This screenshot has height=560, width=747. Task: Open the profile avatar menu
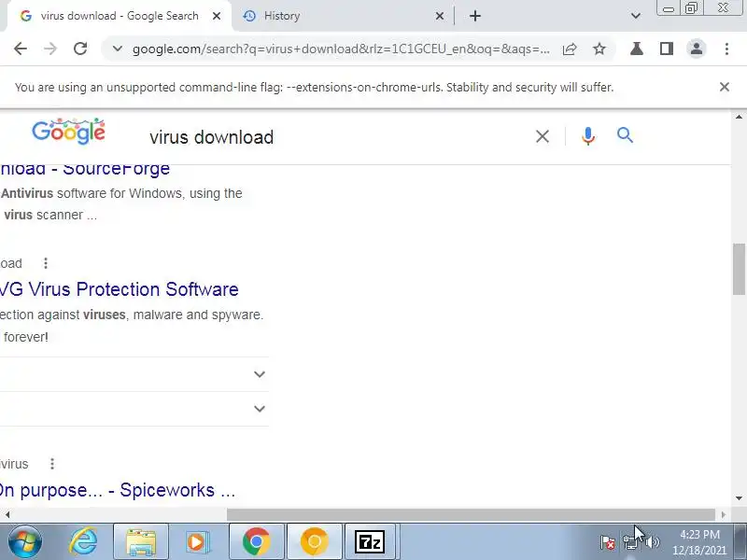click(696, 49)
